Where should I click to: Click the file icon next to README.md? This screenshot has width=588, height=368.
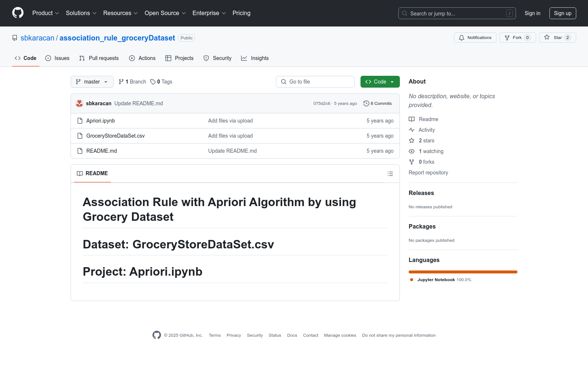[80, 151]
